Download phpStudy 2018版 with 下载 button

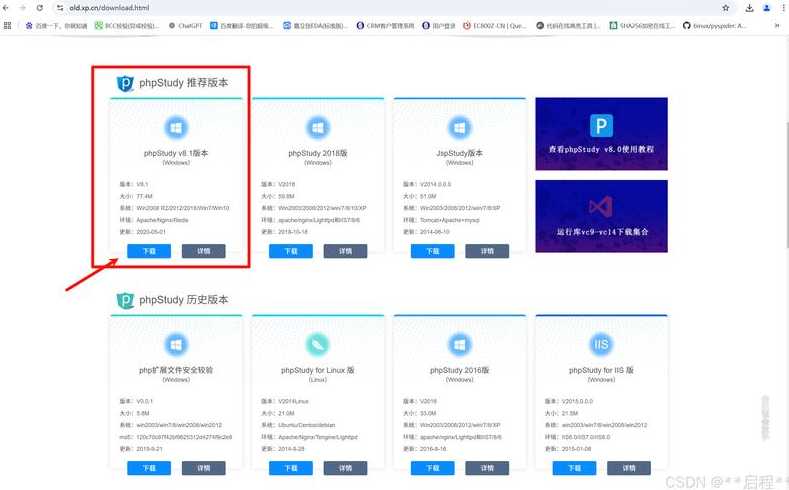point(291,251)
